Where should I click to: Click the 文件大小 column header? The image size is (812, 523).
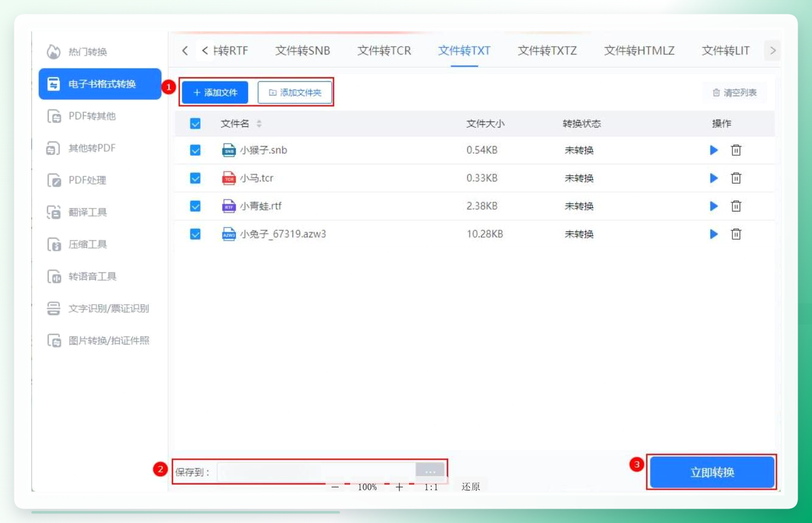[485, 124]
